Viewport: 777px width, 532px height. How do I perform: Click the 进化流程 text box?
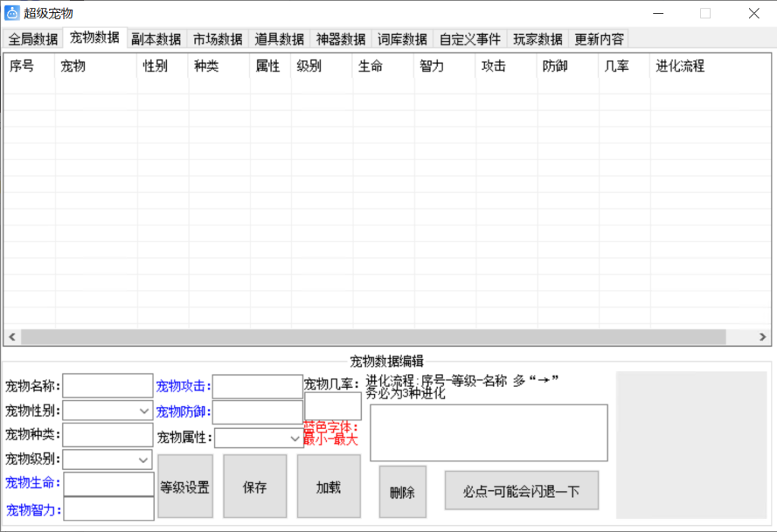[488, 433]
